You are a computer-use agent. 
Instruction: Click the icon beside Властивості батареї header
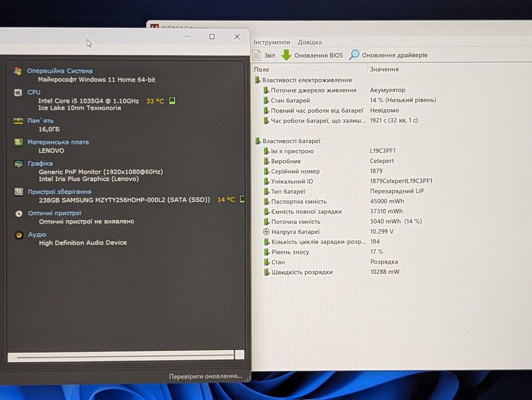point(258,141)
